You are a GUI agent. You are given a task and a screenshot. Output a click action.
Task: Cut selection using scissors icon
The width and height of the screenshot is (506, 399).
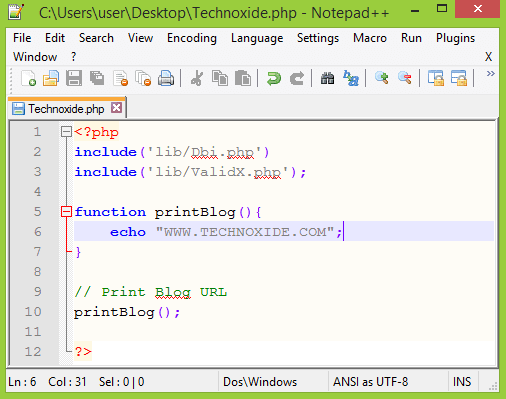tap(197, 79)
